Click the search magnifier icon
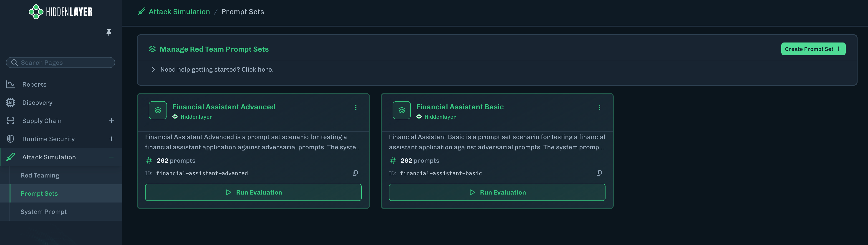The height and width of the screenshot is (245, 868). [14, 62]
